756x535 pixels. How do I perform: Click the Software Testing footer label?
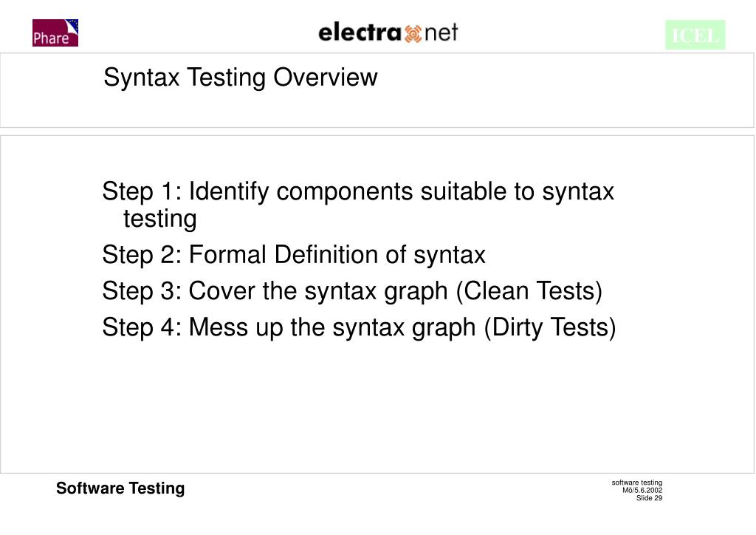tap(120, 488)
